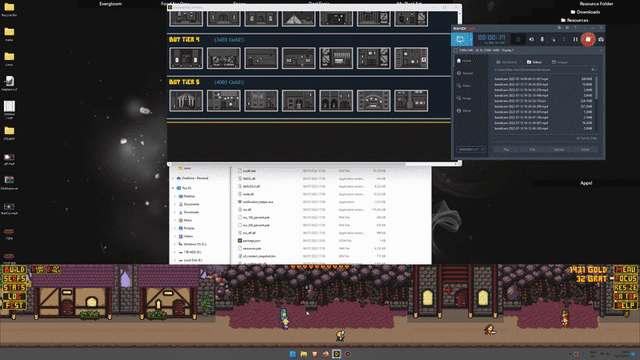This screenshot has height=360, width=640.
Task: Toggle ON TOP option in the game
Action: point(625,296)
